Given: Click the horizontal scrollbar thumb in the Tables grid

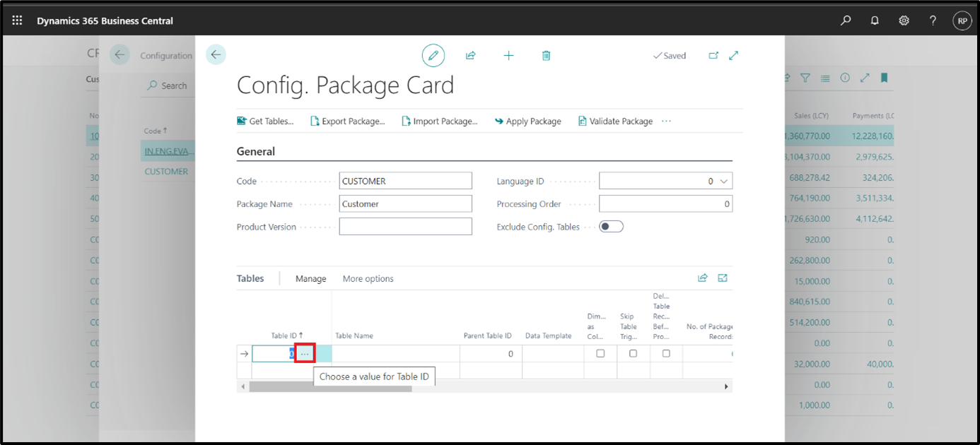Looking at the screenshot, I should [330, 386].
